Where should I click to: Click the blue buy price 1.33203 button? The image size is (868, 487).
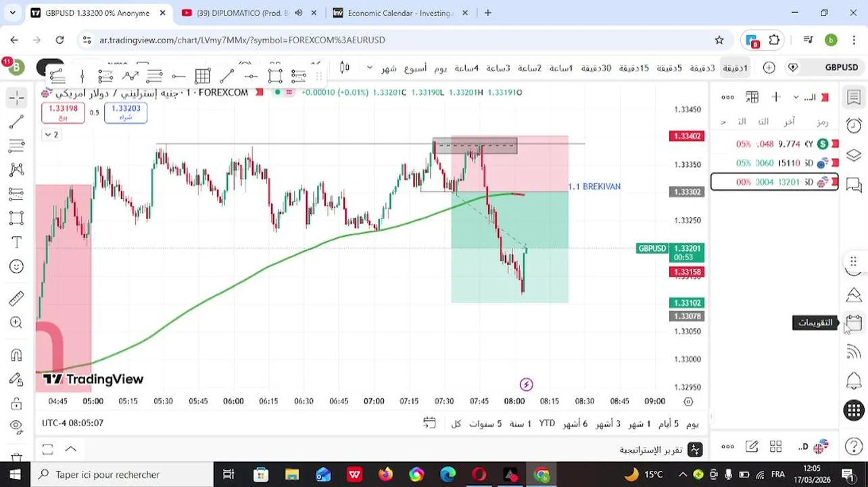(x=126, y=112)
